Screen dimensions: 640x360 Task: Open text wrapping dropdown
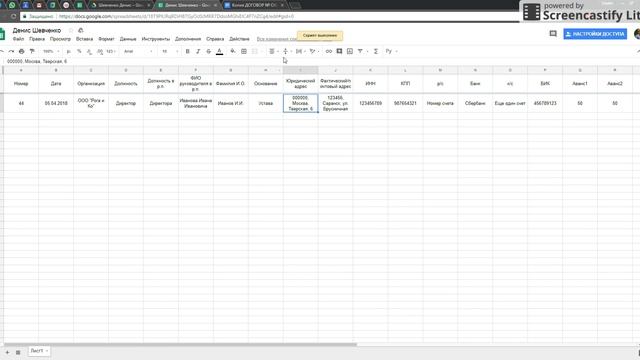click(300, 51)
